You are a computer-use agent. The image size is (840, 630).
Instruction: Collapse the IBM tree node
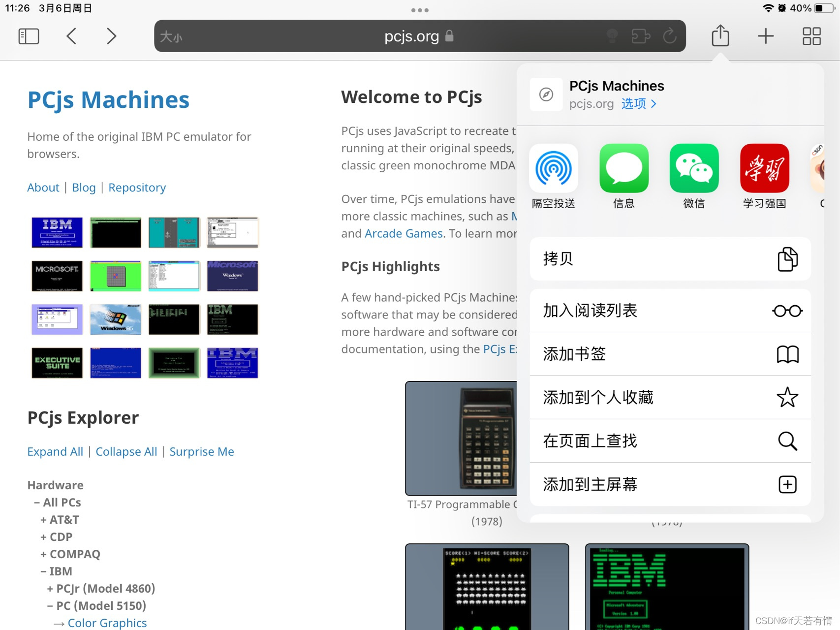click(56, 571)
